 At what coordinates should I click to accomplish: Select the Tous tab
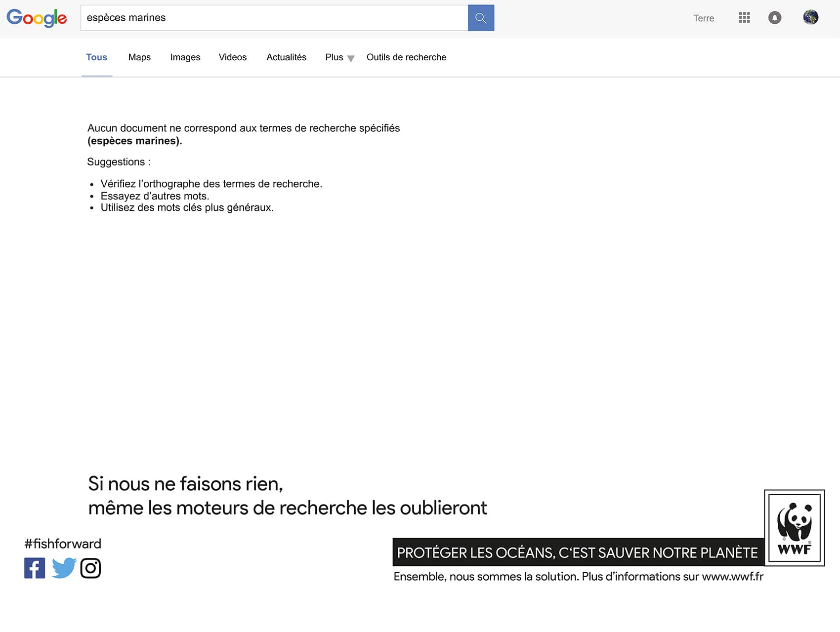point(96,57)
